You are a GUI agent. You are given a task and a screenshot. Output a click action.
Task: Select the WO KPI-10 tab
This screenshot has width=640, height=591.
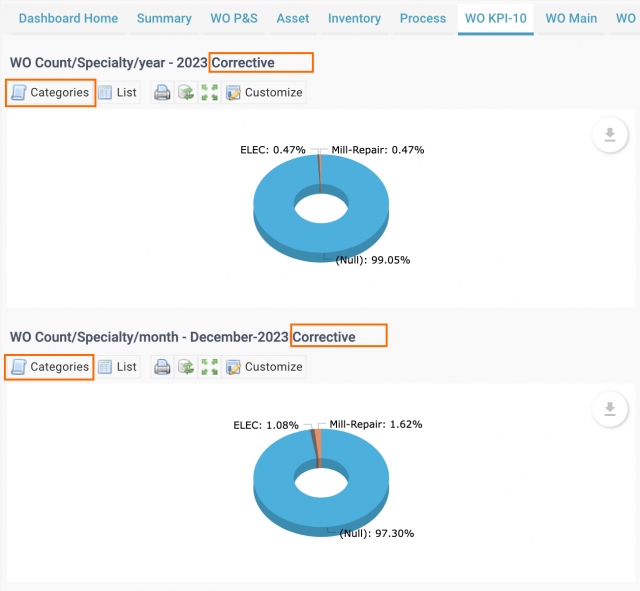[496, 19]
